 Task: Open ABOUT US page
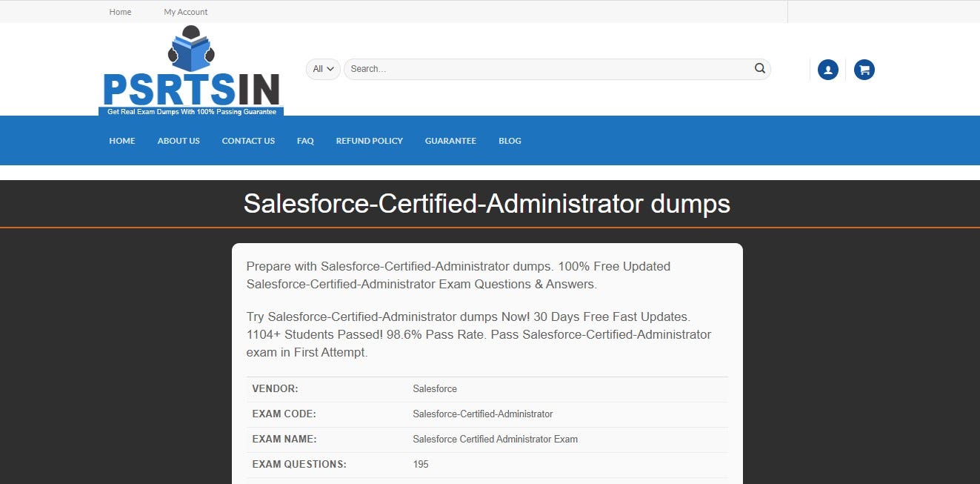coord(179,141)
